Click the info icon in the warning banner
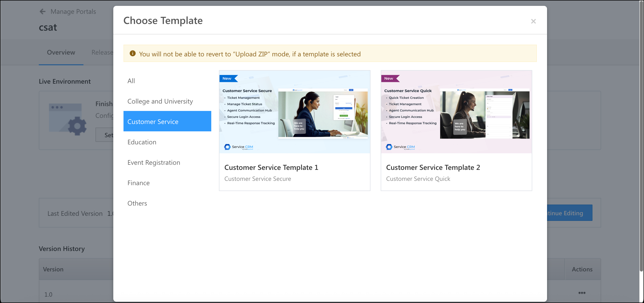Viewport: 644px width, 303px height. point(133,54)
